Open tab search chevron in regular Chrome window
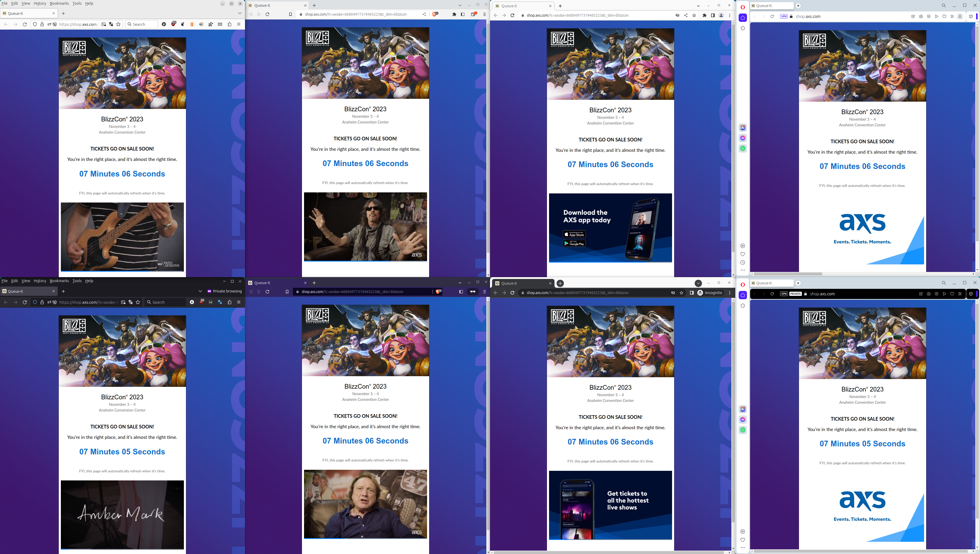Image resolution: width=980 pixels, height=554 pixels. [x=698, y=6]
